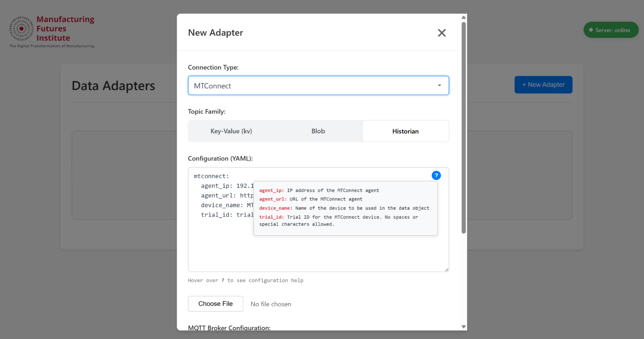Click the 'agent_ip:' tooltip entry

pyautogui.click(x=319, y=190)
